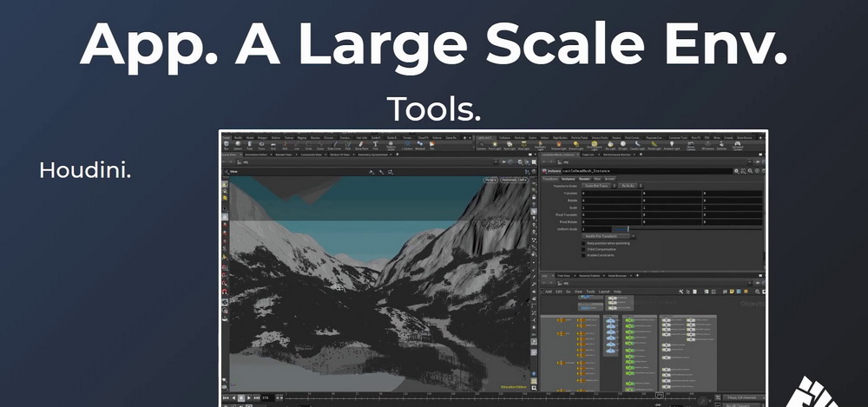Open network editor Layout menu
Screen dimensions: 868x407
[604, 292]
